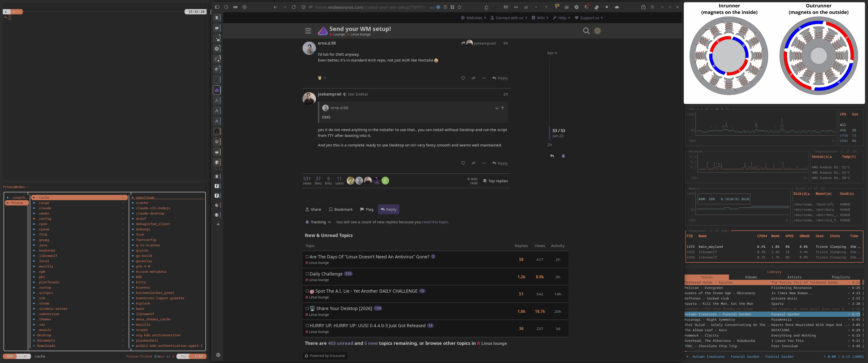Viewport: 868px width, 363px height.
Task: Open the 403 unread topics link
Action: 340,344
